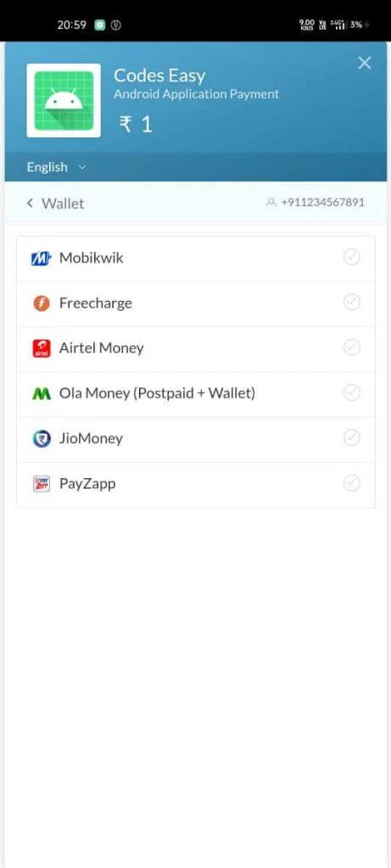Tap the contact icon beside phone number

coord(271,203)
